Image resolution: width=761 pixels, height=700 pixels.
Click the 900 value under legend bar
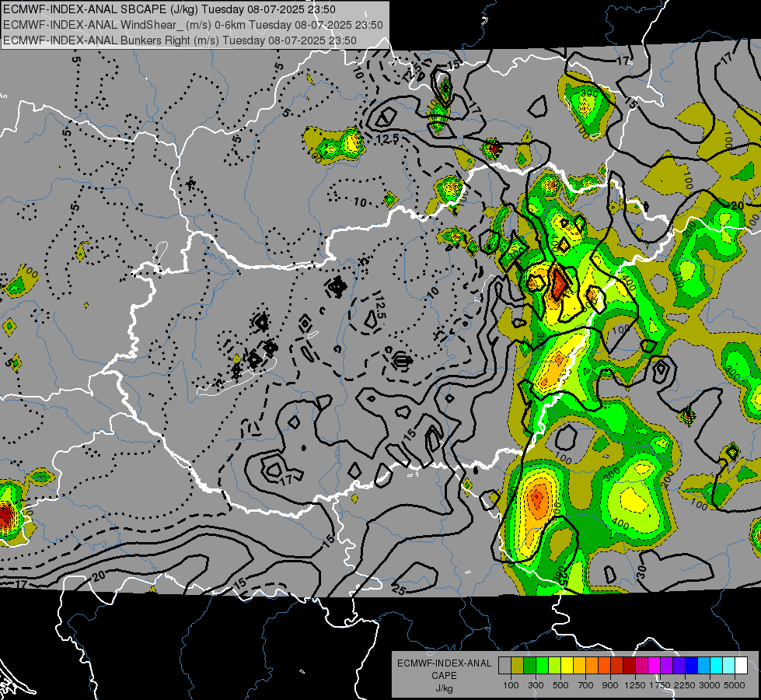coord(610,685)
